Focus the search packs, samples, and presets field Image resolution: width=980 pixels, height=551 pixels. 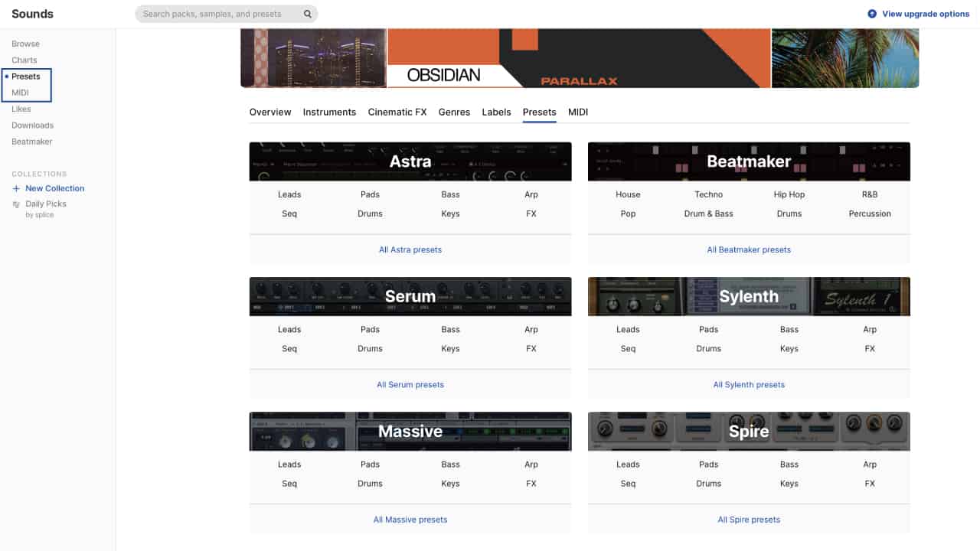coord(226,14)
